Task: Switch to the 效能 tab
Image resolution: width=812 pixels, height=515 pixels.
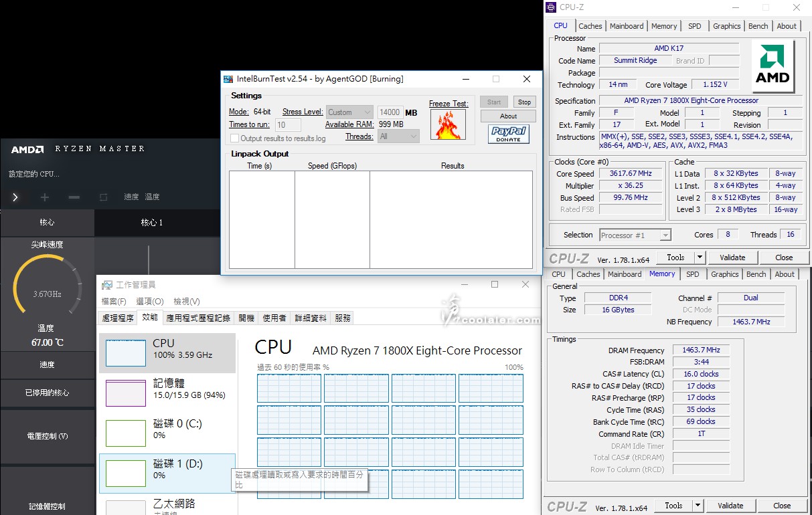Action: 150,318
